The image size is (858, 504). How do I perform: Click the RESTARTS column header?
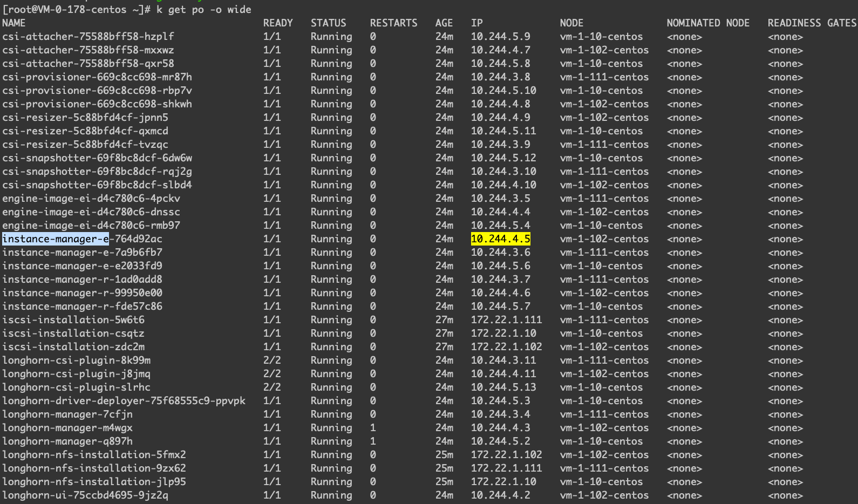pyautogui.click(x=393, y=23)
